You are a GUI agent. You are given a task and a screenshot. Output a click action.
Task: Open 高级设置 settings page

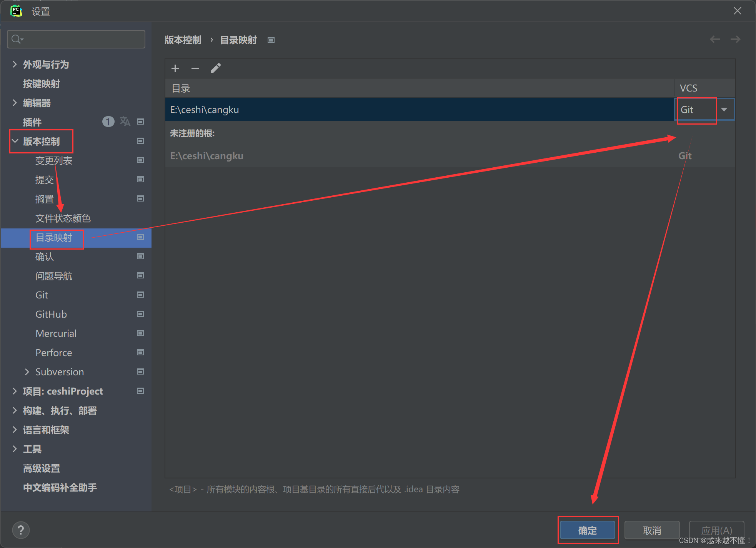coord(42,468)
